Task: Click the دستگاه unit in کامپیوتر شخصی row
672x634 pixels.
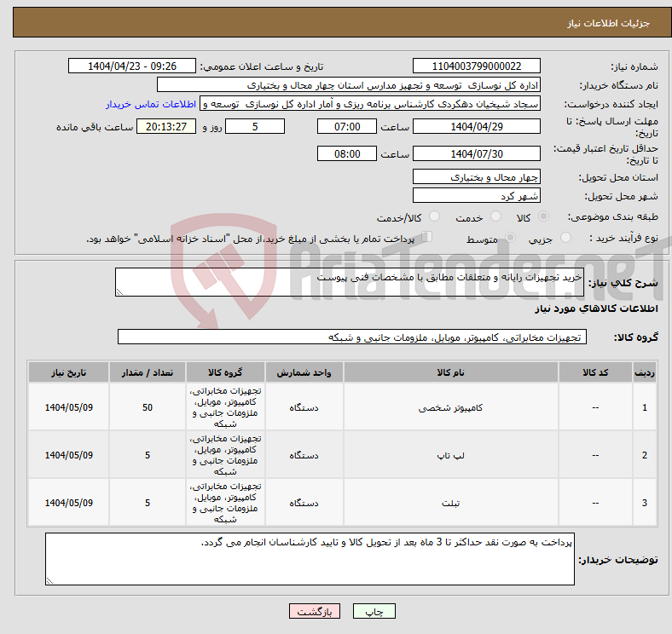Action: [304, 407]
